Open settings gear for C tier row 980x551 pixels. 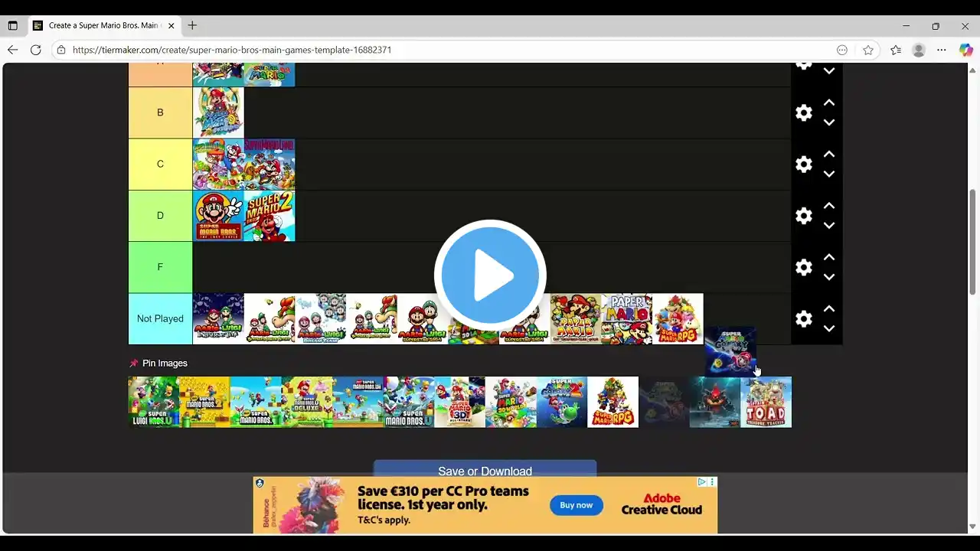pyautogui.click(x=803, y=165)
